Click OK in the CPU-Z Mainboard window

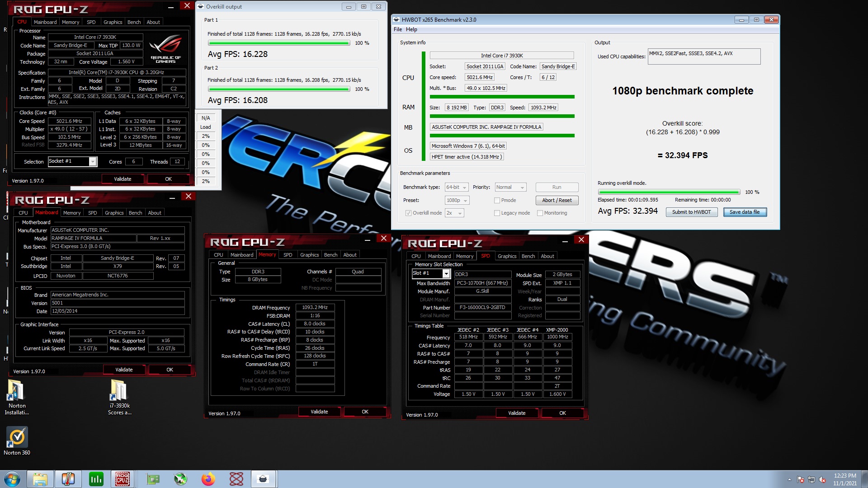(x=170, y=370)
